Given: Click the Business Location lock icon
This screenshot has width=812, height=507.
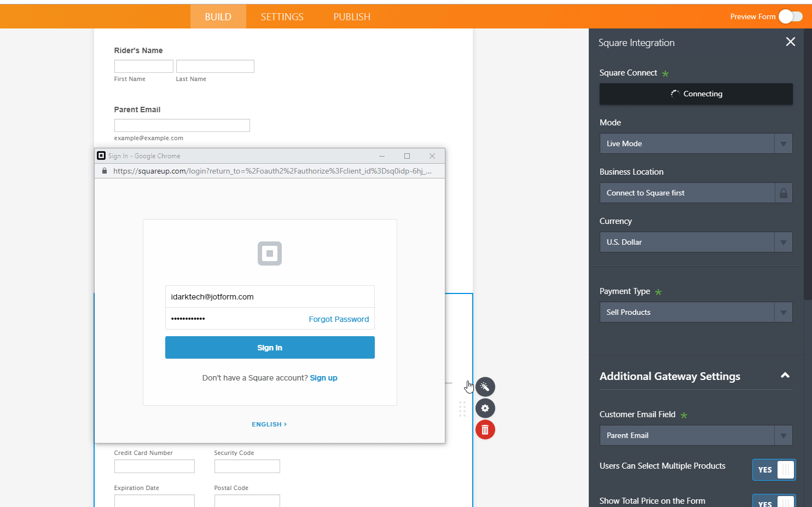Looking at the screenshot, I should 783,193.
